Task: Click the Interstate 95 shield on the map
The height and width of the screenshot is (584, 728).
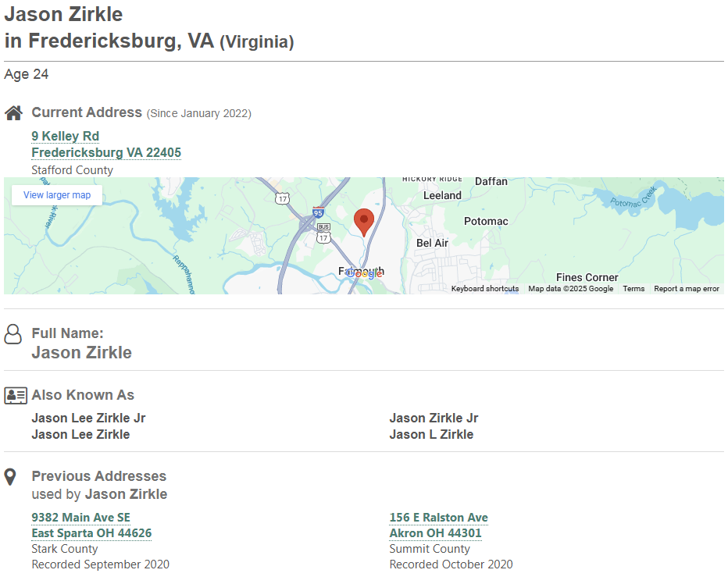Action: pos(317,212)
